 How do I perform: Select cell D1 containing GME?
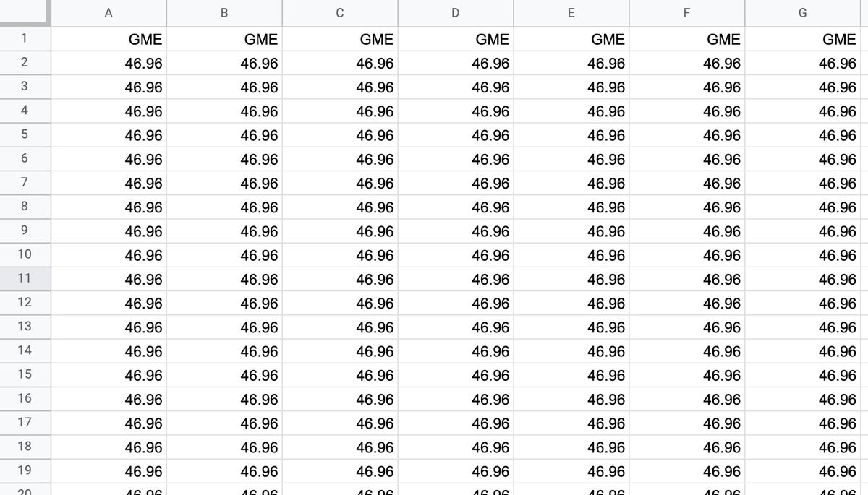point(456,40)
